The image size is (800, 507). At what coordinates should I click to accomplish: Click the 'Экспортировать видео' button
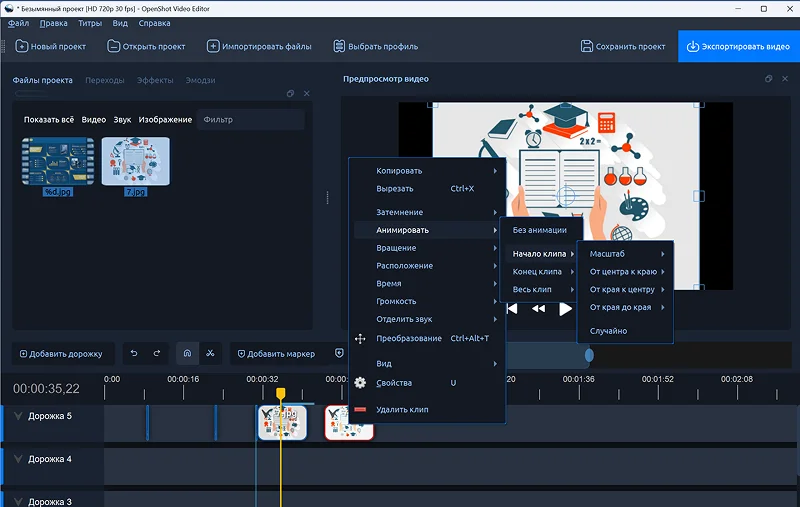(x=739, y=46)
